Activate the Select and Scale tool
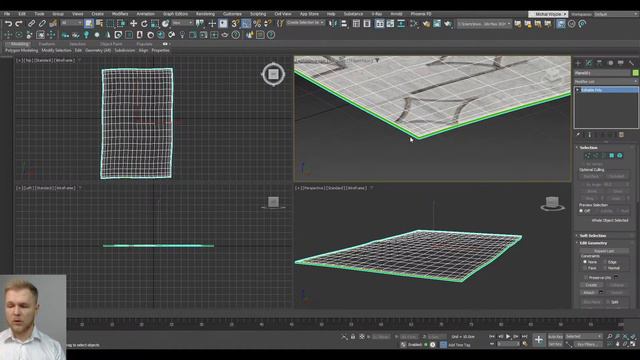 (x=155, y=24)
